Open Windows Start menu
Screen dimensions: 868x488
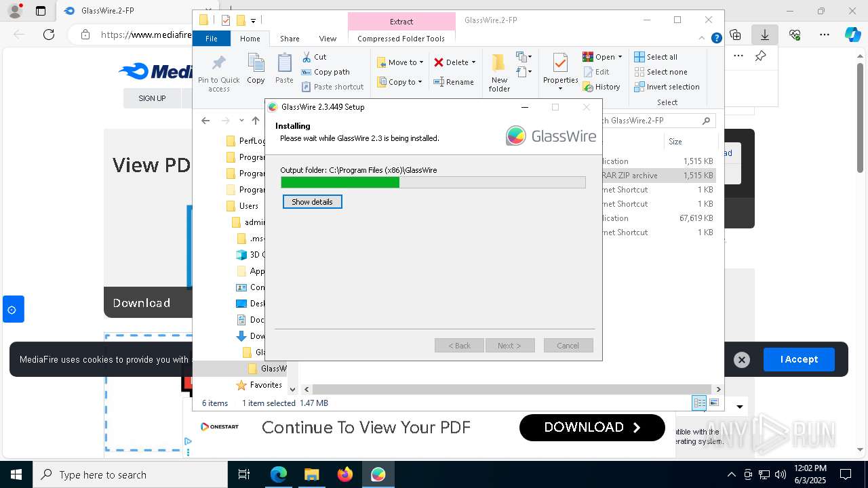(16, 474)
